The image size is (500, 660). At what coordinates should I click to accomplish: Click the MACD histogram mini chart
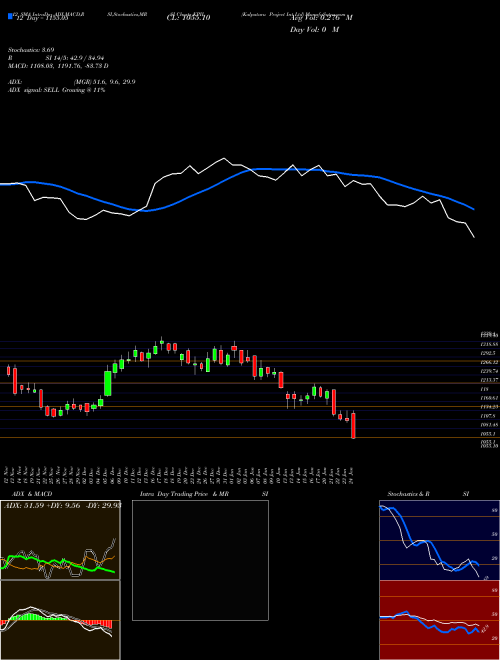(60, 620)
